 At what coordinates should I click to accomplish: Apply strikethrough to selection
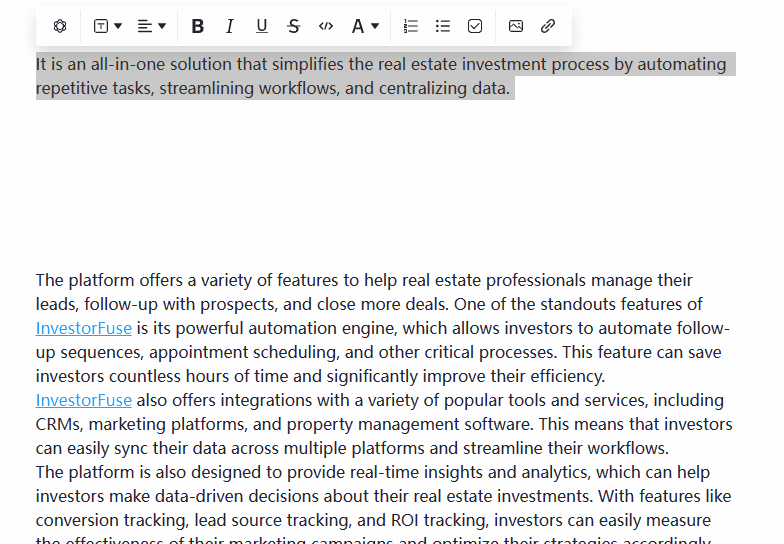click(293, 26)
